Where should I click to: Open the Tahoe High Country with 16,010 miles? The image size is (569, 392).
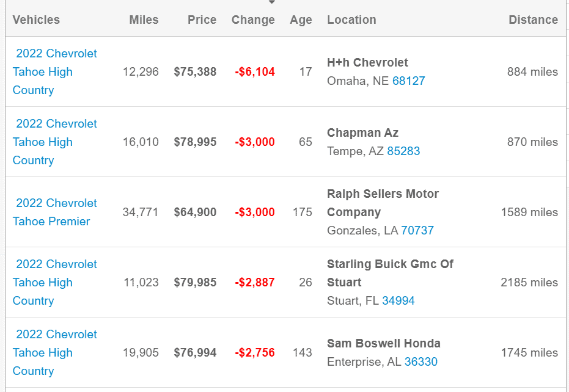(55, 142)
